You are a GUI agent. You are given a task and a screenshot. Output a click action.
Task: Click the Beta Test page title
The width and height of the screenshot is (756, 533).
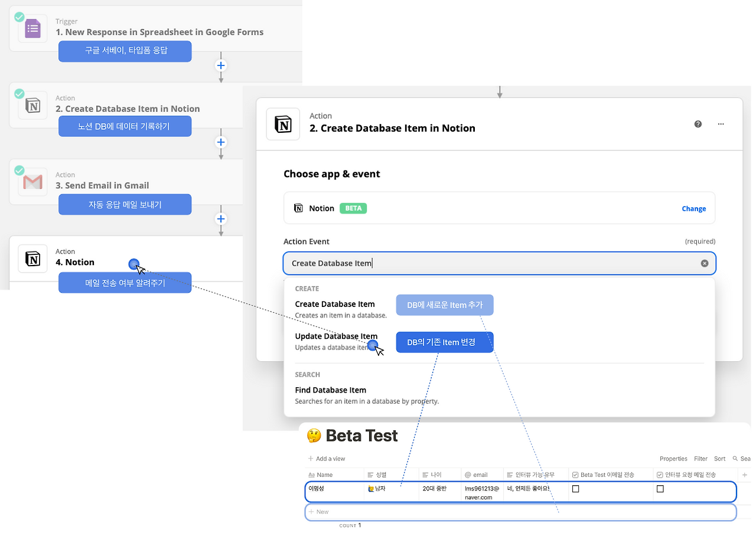click(x=361, y=436)
